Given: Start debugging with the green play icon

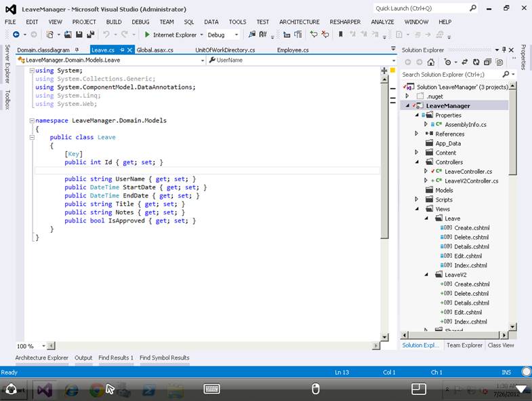Looking at the screenshot, I should pos(147,35).
